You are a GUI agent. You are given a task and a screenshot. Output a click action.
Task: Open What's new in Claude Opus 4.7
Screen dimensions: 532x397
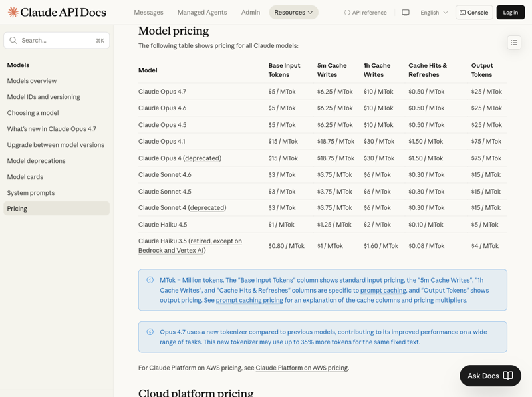click(52, 129)
